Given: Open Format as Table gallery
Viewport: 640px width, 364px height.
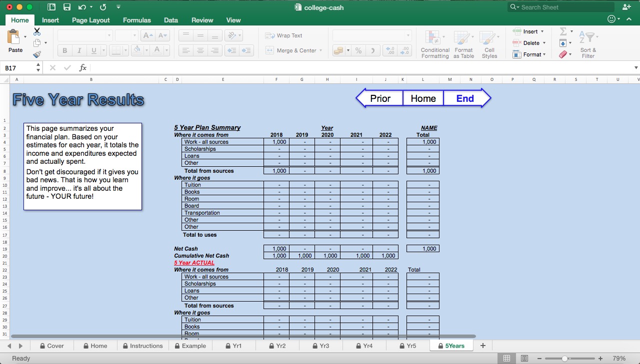Looking at the screenshot, I should click(463, 44).
